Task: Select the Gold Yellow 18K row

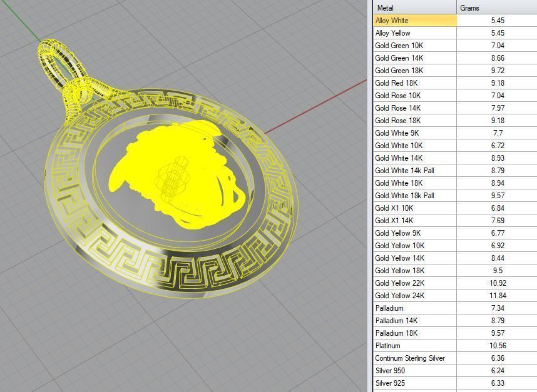Action: point(455,271)
